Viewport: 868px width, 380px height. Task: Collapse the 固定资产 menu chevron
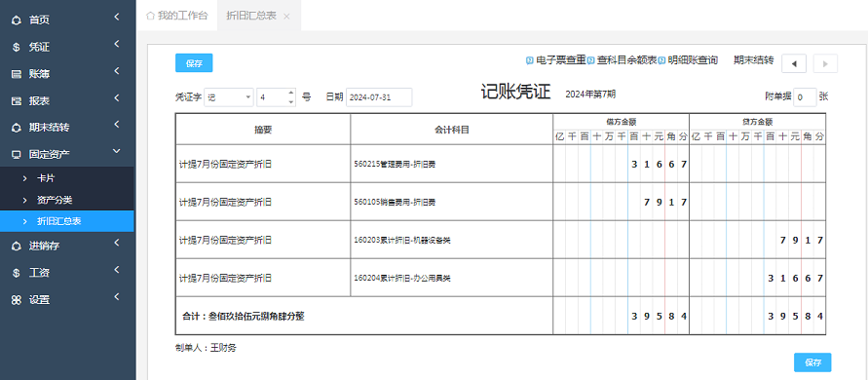[117, 151]
